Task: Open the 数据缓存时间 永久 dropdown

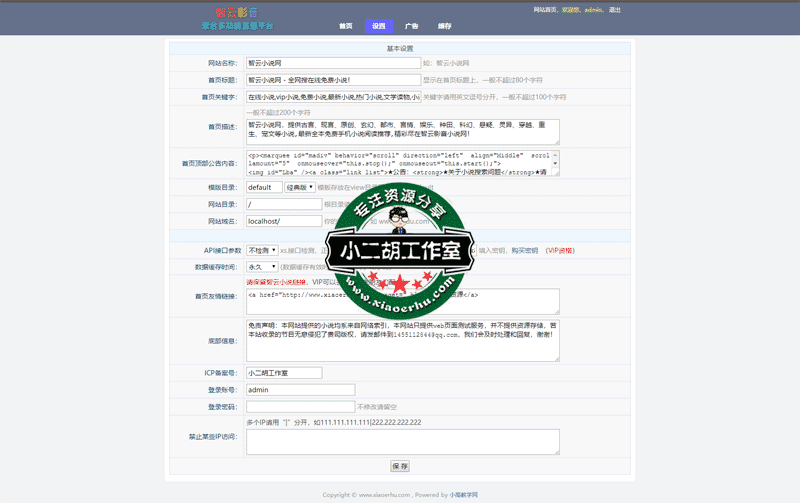Action: pyautogui.click(x=262, y=267)
